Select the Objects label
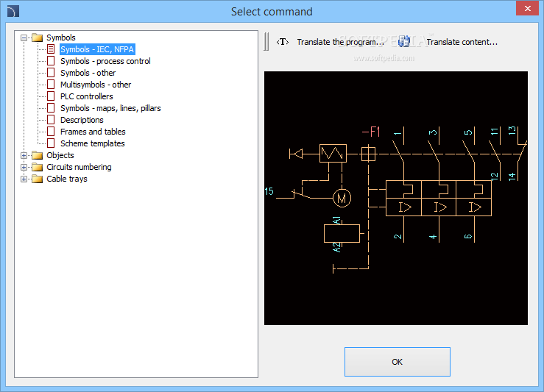 pyautogui.click(x=60, y=155)
